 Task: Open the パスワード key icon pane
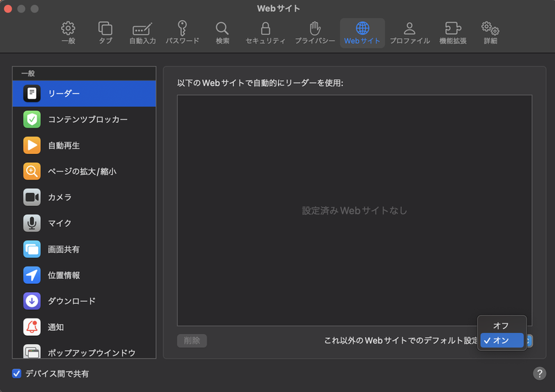tap(182, 33)
